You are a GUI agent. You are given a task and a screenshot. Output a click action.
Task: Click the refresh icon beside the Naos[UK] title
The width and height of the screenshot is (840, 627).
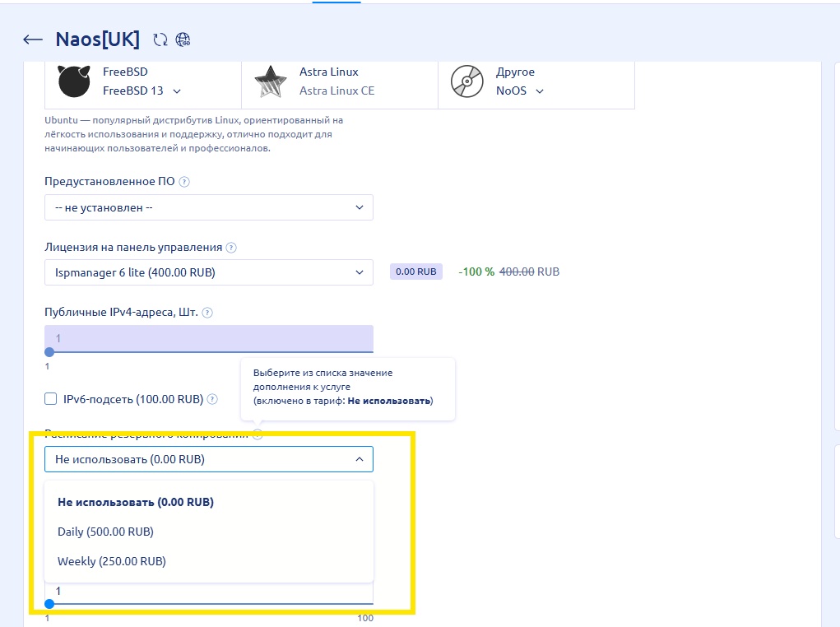pyautogui.click(x=160, y=39)
